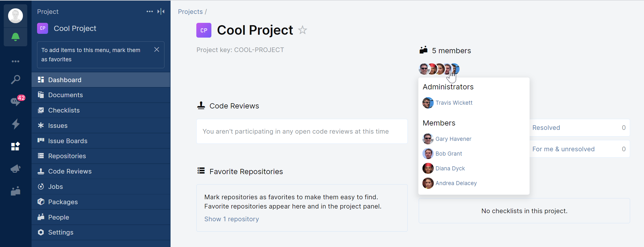Open the Jobs menu item
This screenshot has height=247, width=644.
(55, 187)
